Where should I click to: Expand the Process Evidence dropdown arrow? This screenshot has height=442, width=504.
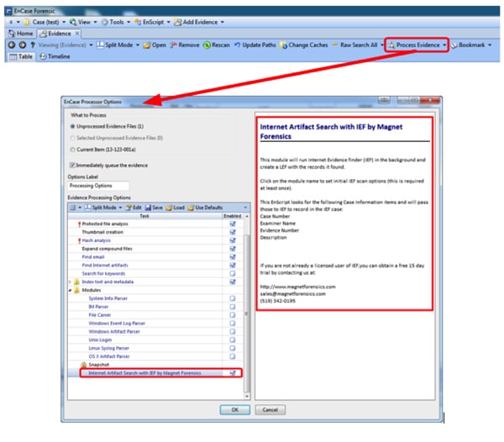click(x=444, y=45)
